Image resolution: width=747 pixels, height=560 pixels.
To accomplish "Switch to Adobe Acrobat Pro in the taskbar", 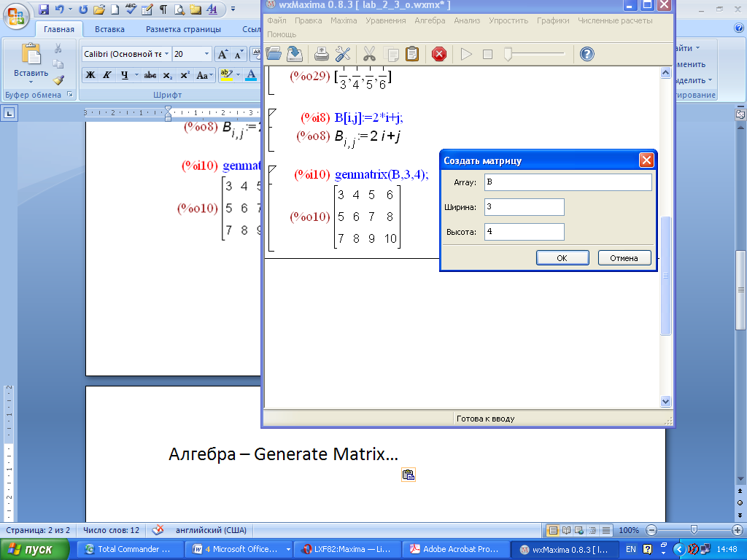I will tap(456, 549).
